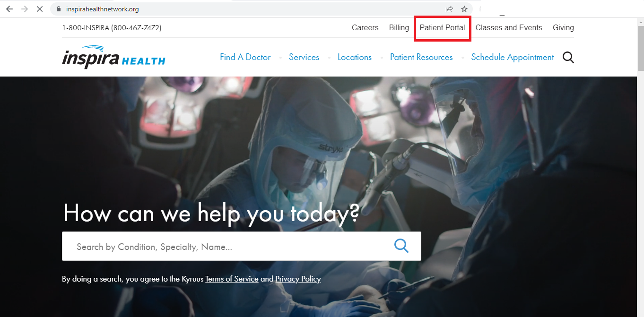Click the grayed forward navigation arrow
The height and width of the screenshot is (317, 644).
(x=24, y=9)
